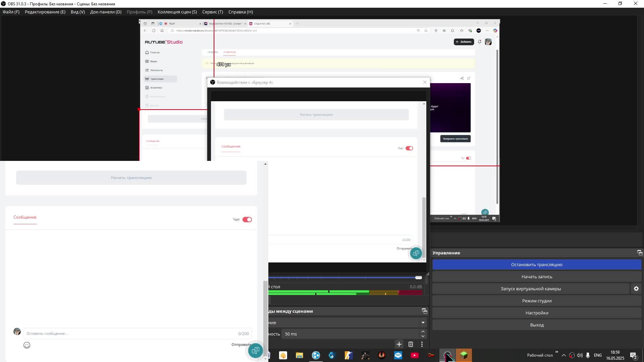Open the YouTube taskbar app
The image size is (644, 362).
tap(415, 355)
